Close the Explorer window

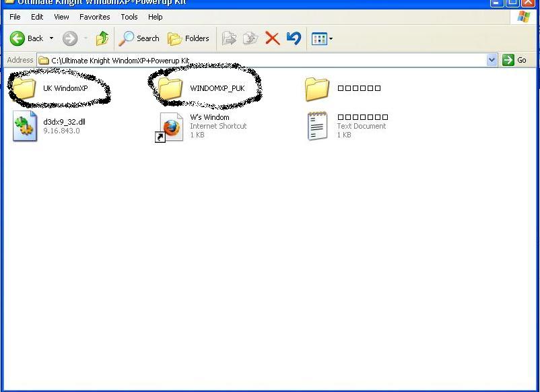(529, 3)
